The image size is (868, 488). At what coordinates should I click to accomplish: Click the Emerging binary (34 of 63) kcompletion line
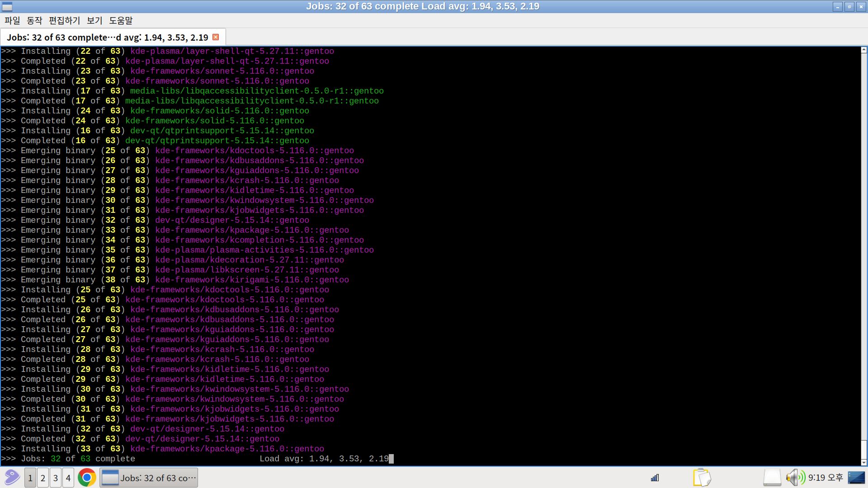183,240
